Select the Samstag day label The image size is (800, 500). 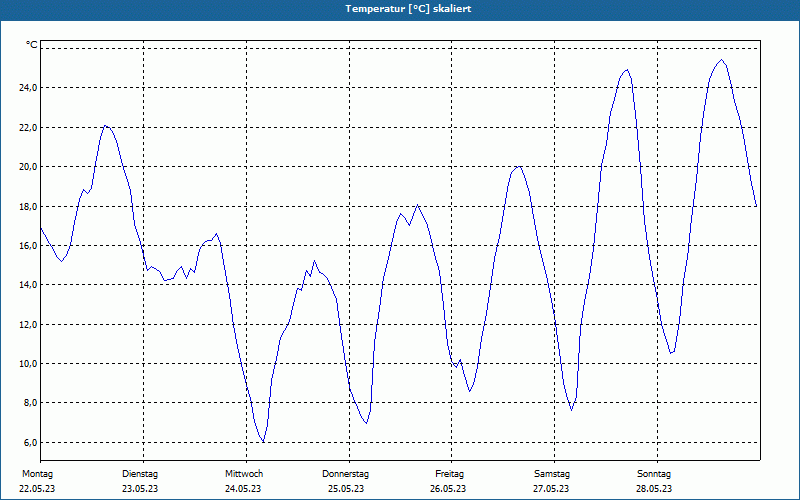pos(552,474)
